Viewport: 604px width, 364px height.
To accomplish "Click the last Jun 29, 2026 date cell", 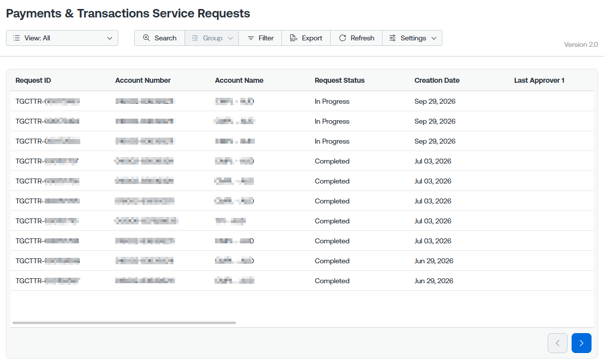I will 434,281.
